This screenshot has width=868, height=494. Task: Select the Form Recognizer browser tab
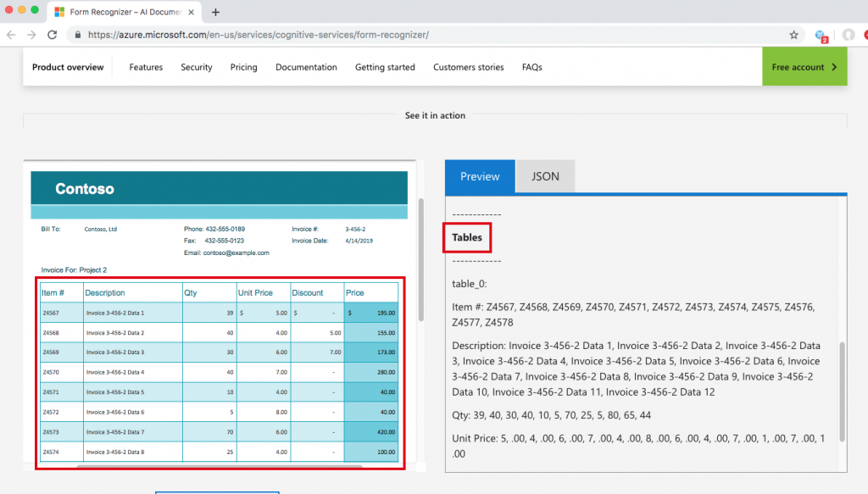(125, 12)
